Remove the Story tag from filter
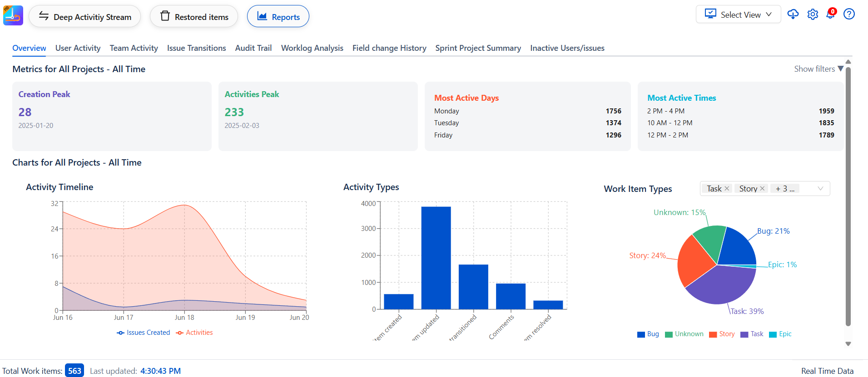The height and width of the screenshot is (377, 868). (762, 189)
